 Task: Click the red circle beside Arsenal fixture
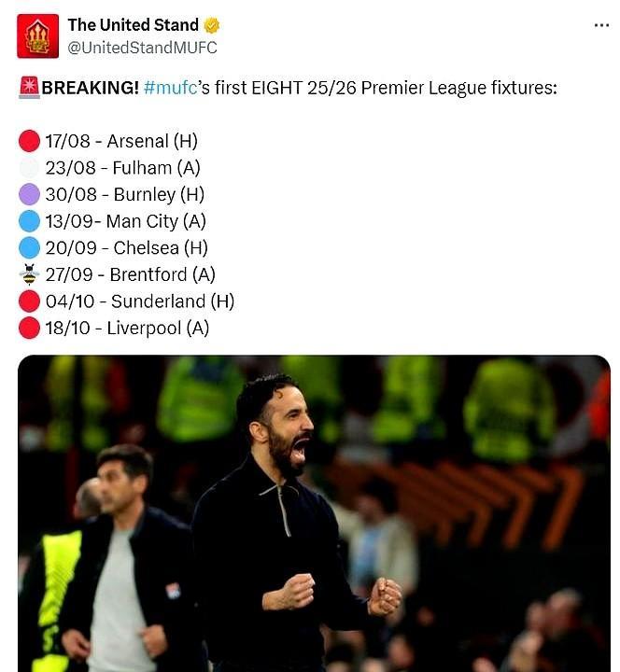pos(29,141)
